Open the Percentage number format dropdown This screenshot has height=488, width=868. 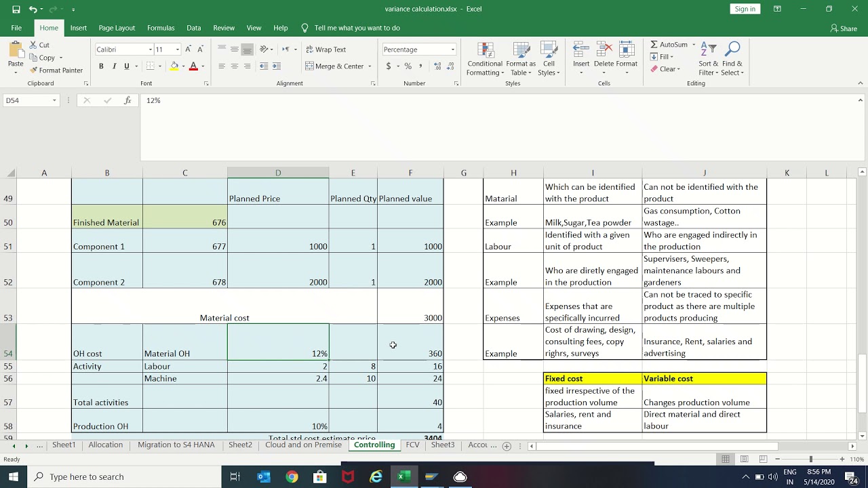coord(452,49)
